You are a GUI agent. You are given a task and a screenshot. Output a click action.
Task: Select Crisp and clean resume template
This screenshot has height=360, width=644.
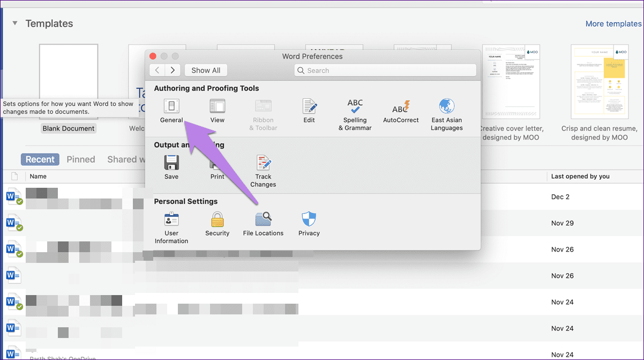pos(599,92)
